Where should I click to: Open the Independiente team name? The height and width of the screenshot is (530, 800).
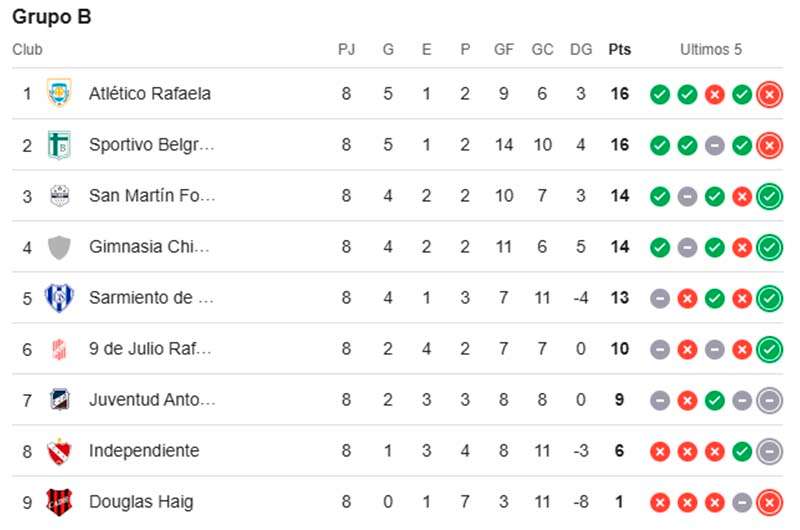click(x=144, y=451)
